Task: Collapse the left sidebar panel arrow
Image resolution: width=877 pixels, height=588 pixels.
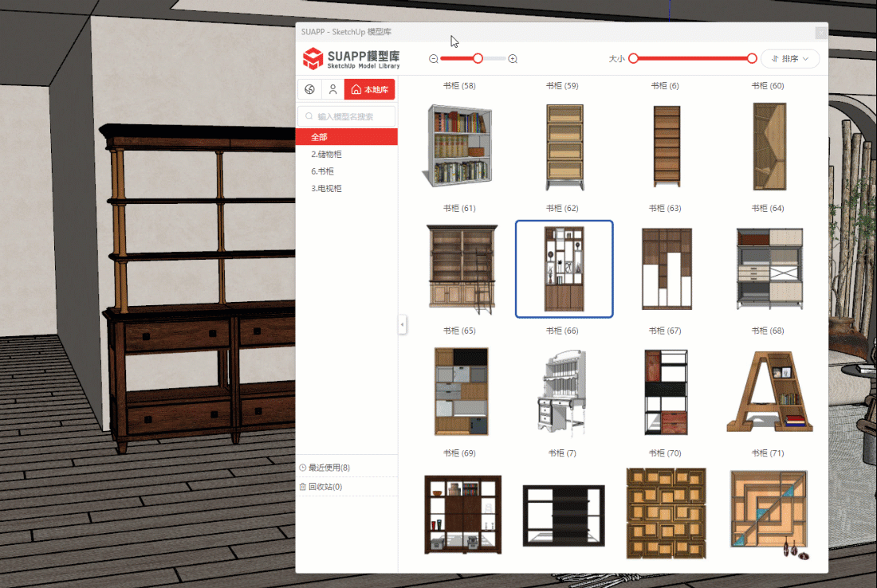Action: coord(402,324)
